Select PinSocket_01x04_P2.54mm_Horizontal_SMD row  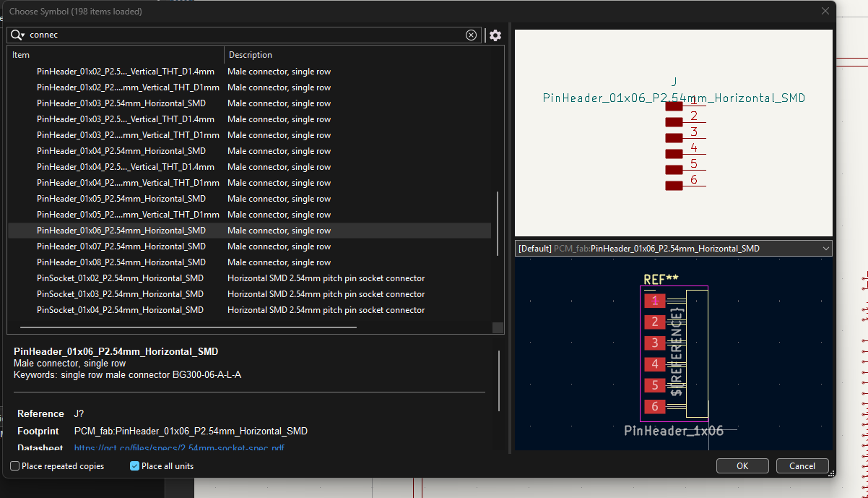pyautogui.click(x=249, y=310)
